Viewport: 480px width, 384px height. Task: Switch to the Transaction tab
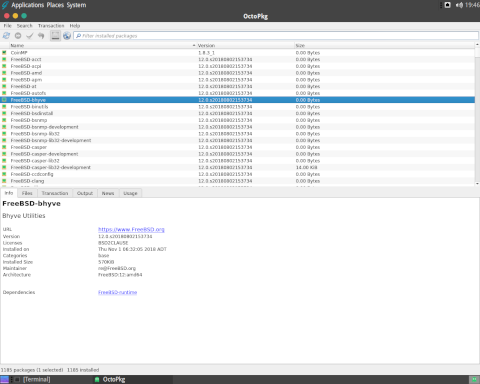click(55, 193)
